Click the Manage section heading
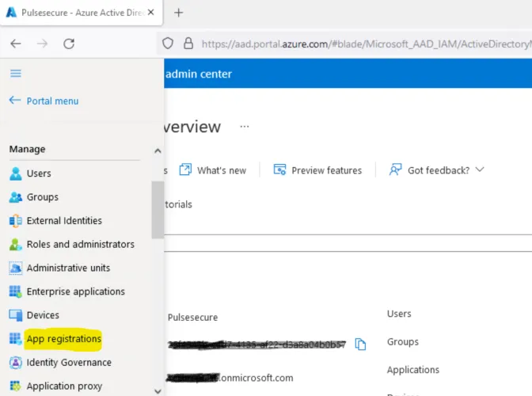The image size is (532, 396). coord(28,149)
